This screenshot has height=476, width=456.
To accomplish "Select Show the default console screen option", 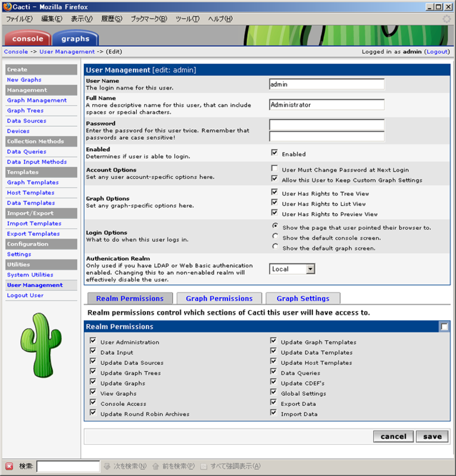I will (275, 236).
